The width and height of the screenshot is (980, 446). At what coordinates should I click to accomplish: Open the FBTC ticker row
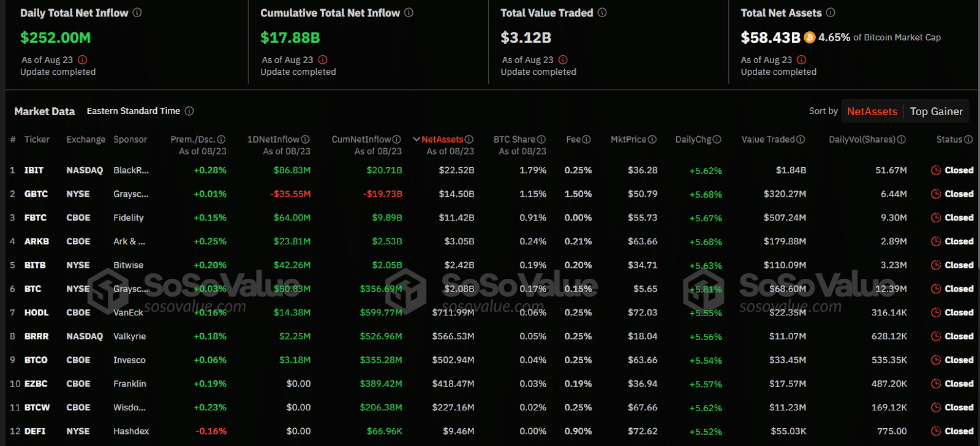36,217
